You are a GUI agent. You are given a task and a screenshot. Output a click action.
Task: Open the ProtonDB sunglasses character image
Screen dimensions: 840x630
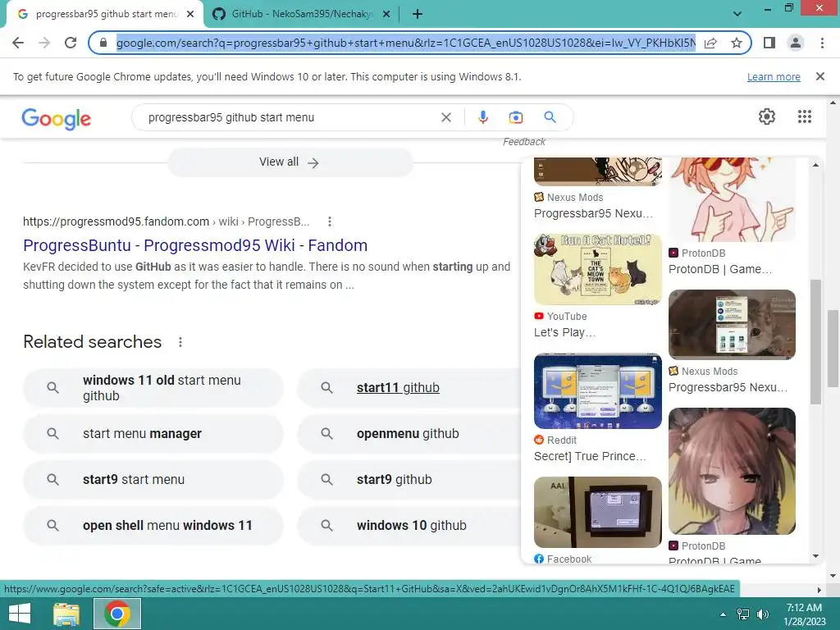pyautogui.click(x=732, y=199)
